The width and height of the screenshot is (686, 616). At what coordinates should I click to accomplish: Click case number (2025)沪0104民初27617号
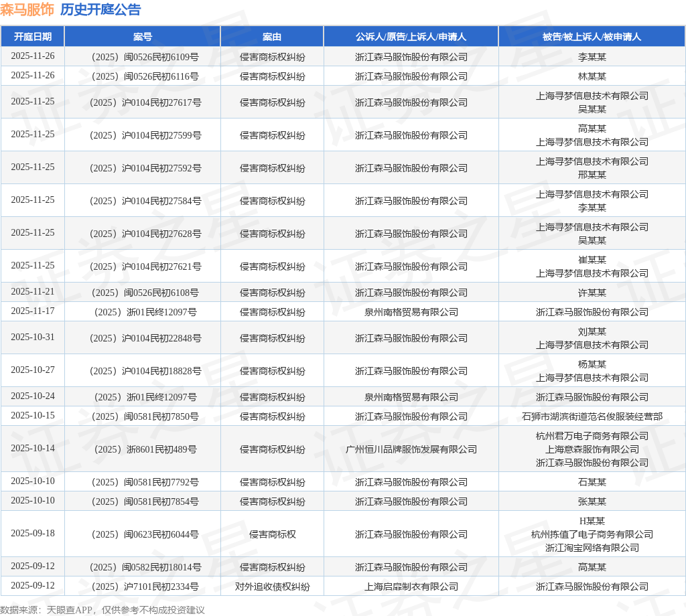click(143, 102)
